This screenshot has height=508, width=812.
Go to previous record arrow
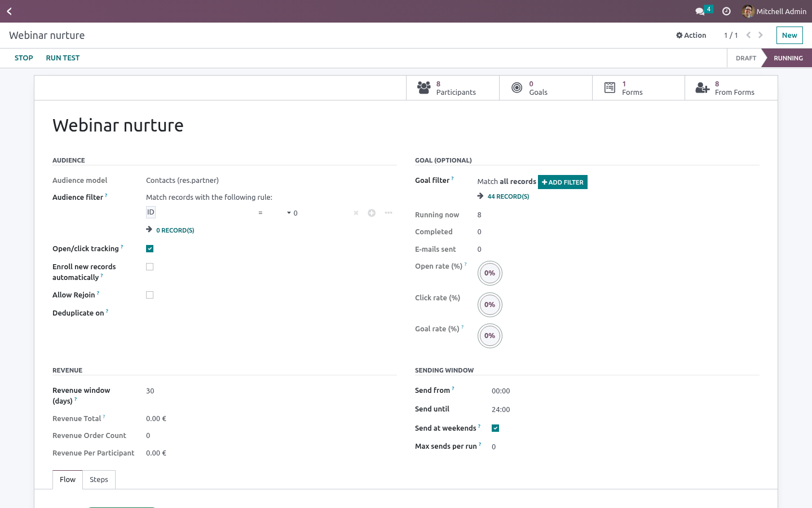(748, 35)
